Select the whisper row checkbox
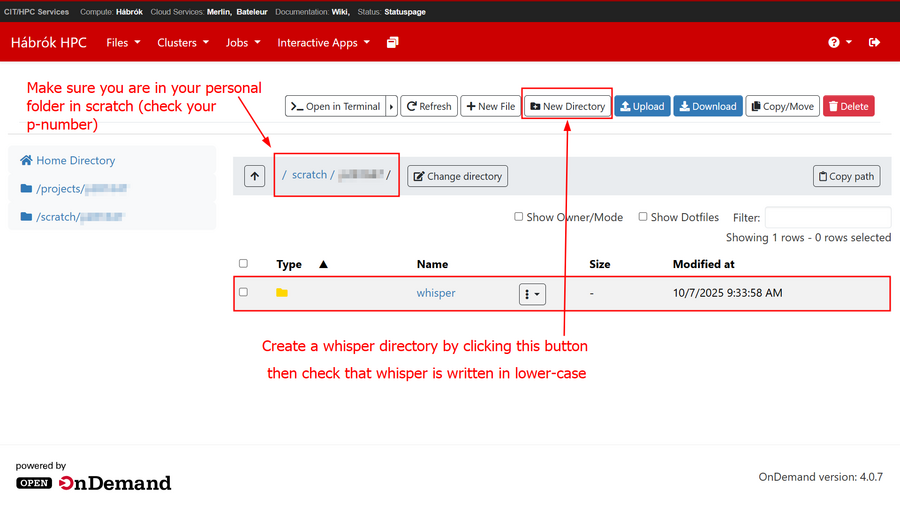900x507 pixels. click(243, 292)
